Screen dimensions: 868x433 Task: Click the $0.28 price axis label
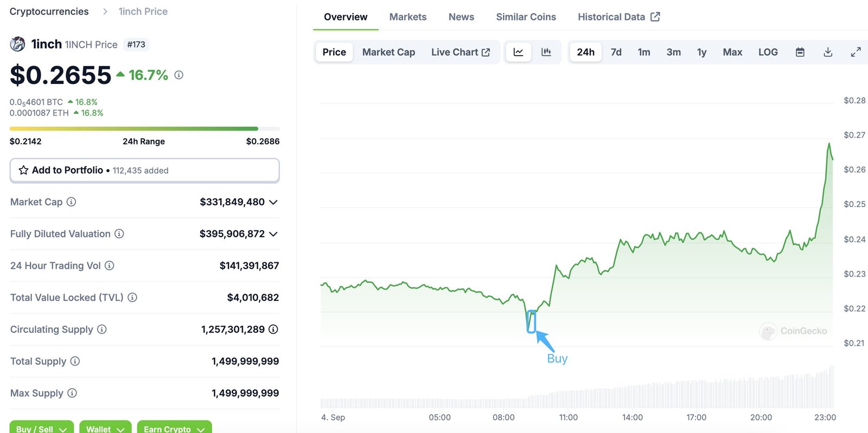854,100
